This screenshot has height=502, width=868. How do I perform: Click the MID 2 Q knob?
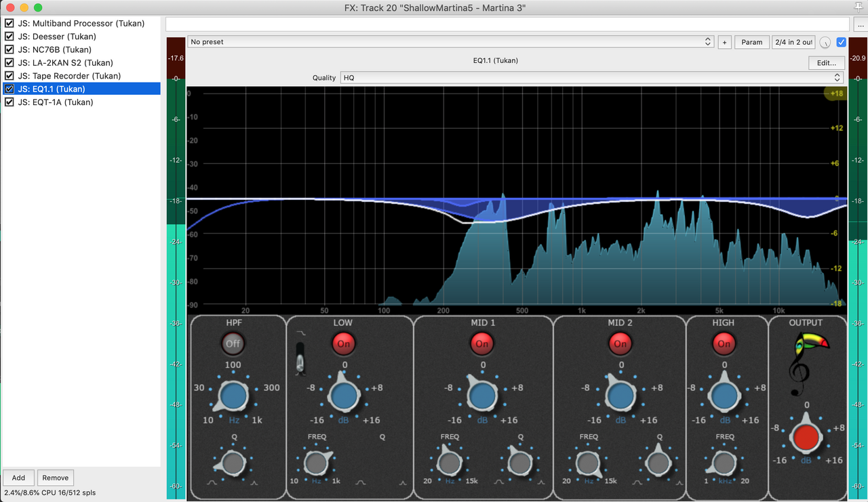(658, 463)
